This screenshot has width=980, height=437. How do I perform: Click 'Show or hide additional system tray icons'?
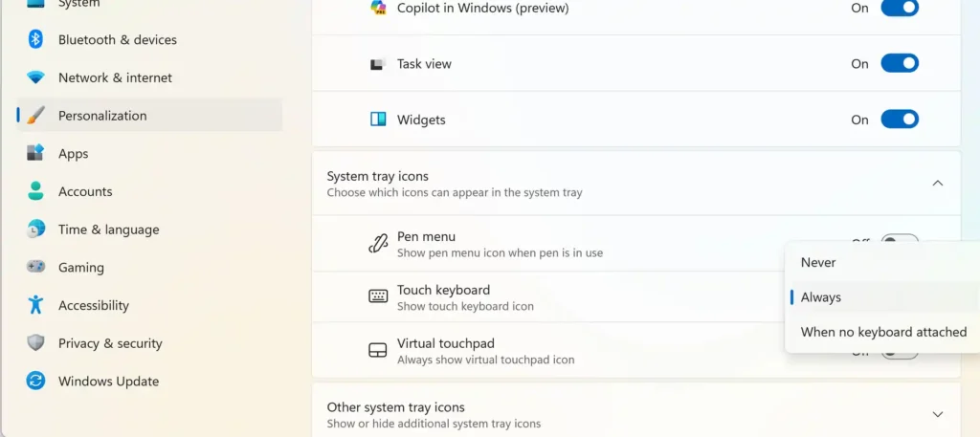click(x=434, y=424)
